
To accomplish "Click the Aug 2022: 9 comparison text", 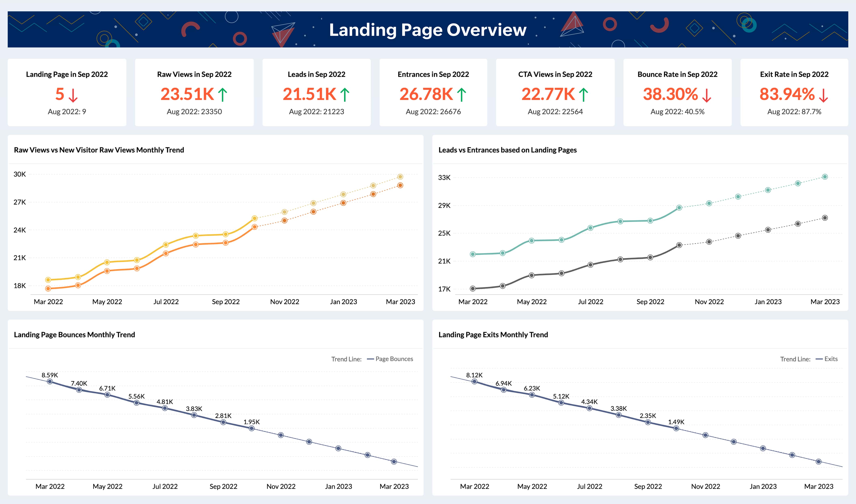I will click(x=67, y=112).
